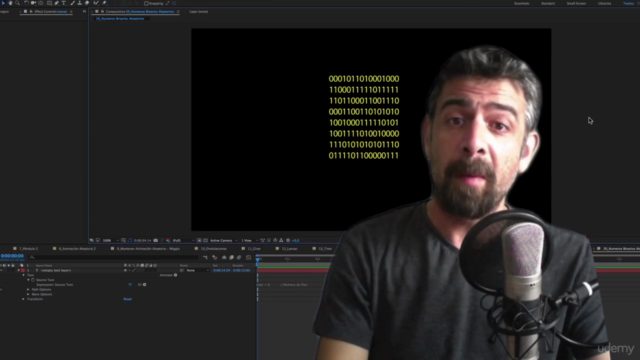Select the Rotation tool

coord(27,3)
